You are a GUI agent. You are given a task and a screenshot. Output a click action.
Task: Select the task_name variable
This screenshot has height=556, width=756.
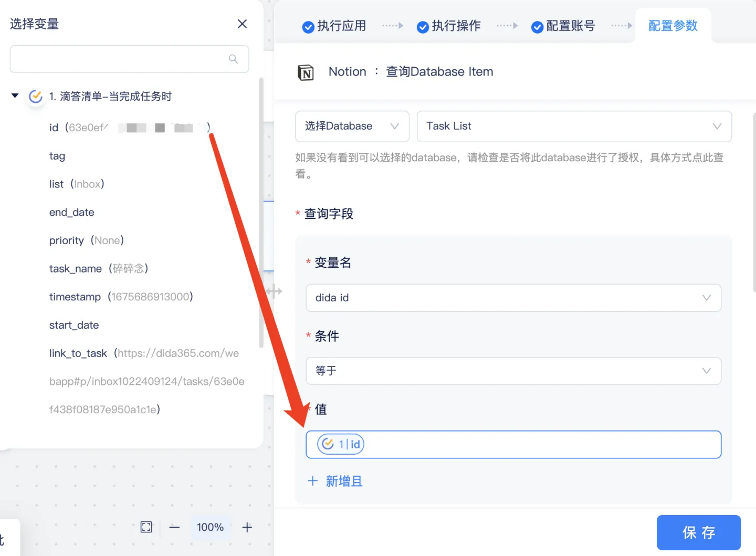tap(99, 268)
